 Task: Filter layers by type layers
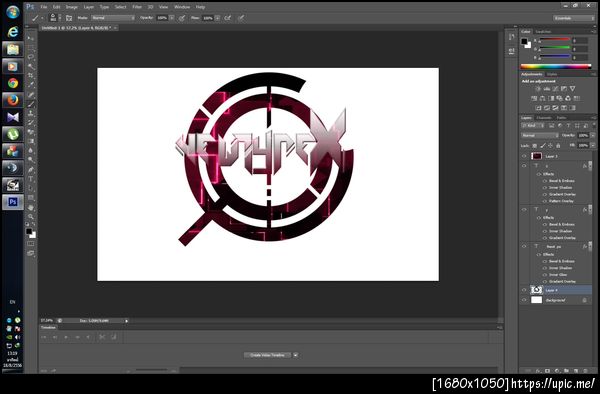pyautogui.click(x=568, y=125)
